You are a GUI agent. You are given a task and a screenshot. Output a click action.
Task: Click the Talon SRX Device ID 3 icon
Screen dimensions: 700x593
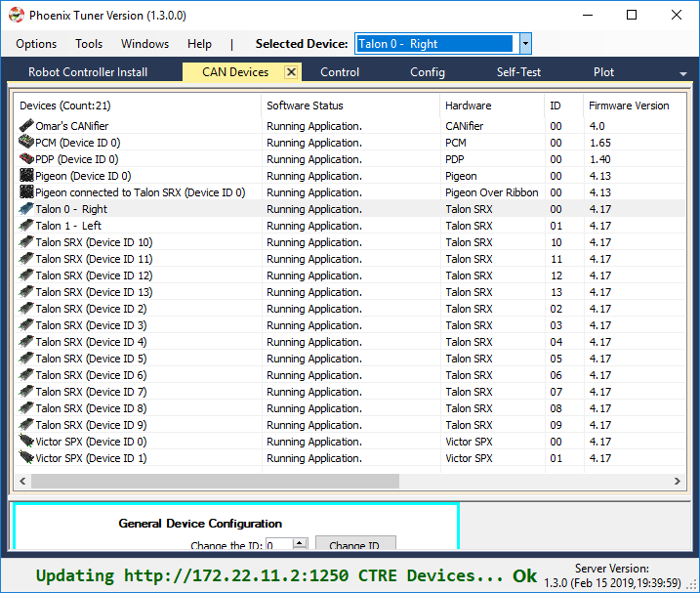(x=26, y=325)
